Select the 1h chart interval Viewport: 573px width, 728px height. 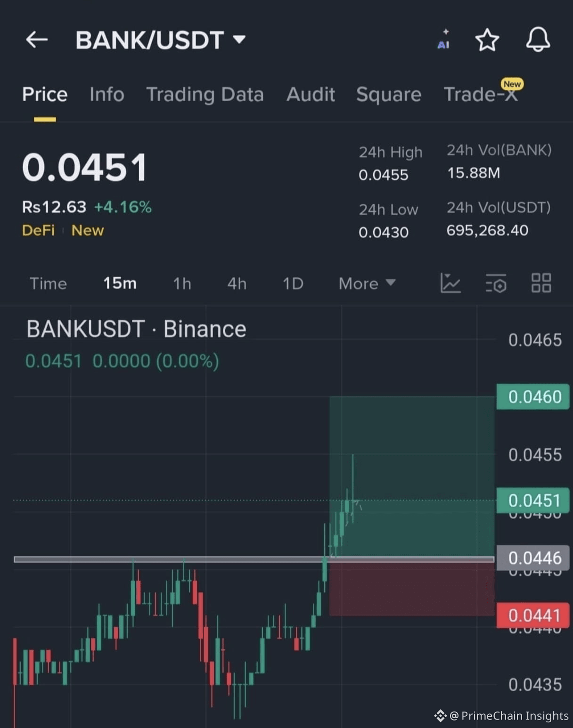[x=182, y=283]
